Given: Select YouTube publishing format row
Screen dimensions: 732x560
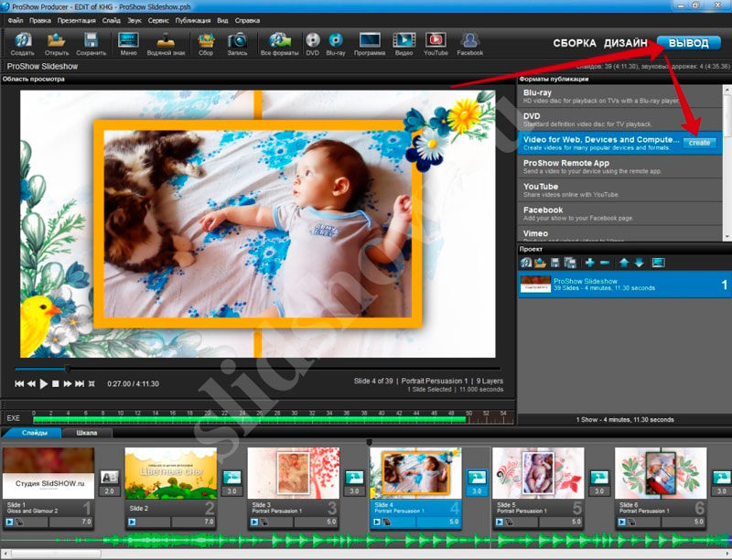Looking at the screenshot, I should click(620, 190).
